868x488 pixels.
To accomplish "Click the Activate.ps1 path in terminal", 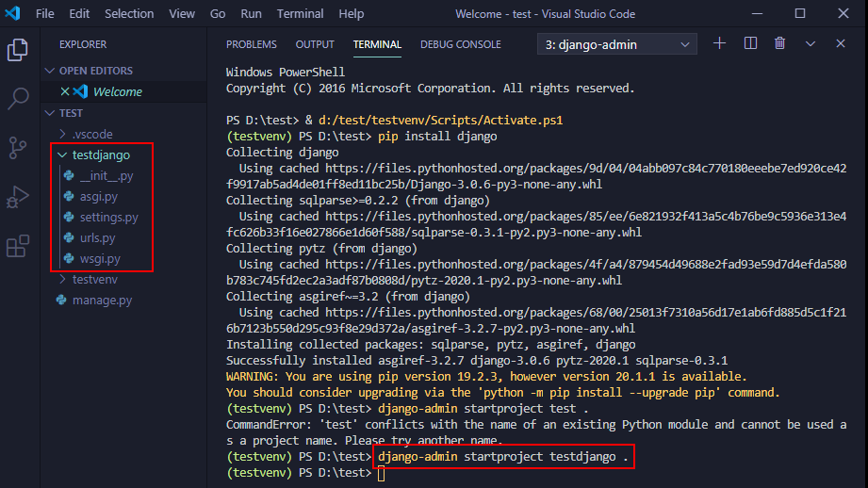I will pyautogui.click(x=440, y=120).
